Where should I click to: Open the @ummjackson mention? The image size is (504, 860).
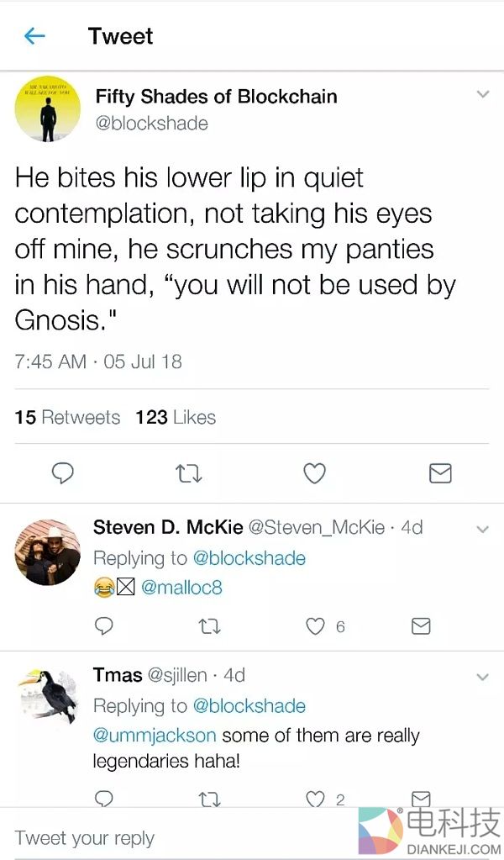tap(154, 736)
